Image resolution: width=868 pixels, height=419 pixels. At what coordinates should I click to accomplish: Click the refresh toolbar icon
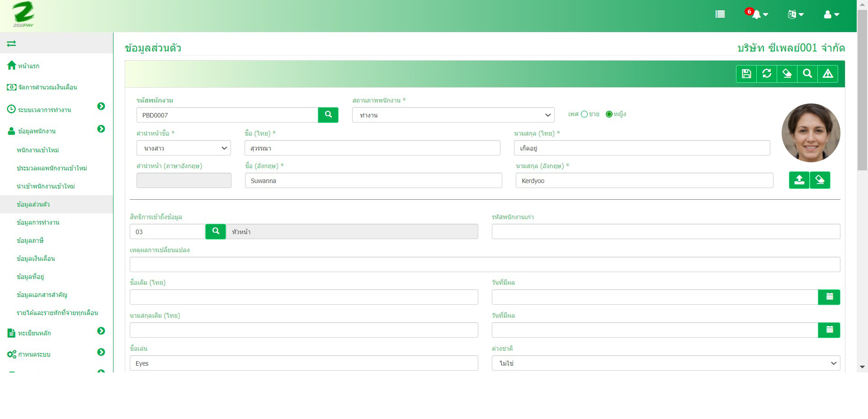(767, 74)
